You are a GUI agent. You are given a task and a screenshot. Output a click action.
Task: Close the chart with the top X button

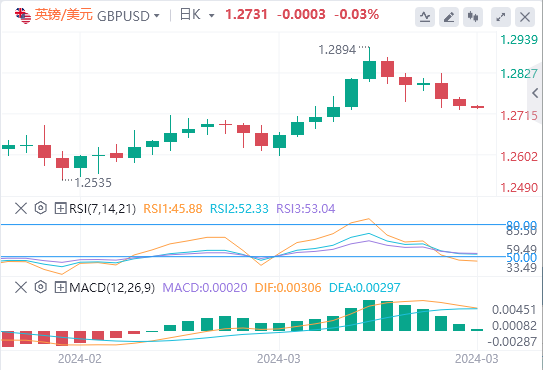pos(525,17)
